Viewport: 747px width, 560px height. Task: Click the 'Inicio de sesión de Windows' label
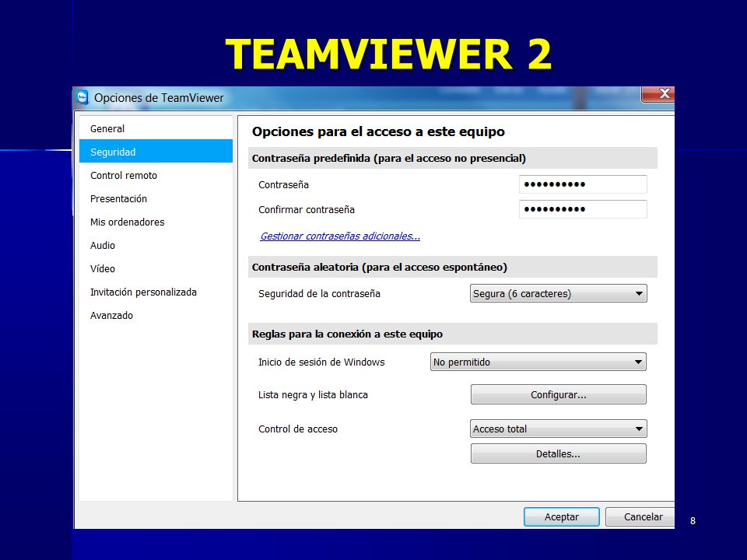point(321,362)
